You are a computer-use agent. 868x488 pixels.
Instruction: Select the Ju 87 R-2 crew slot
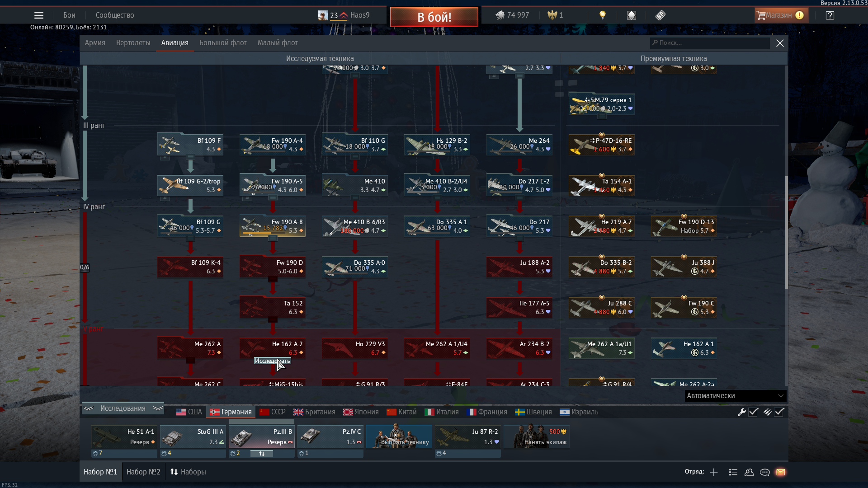pyautogui.click(x=468, y=436)
